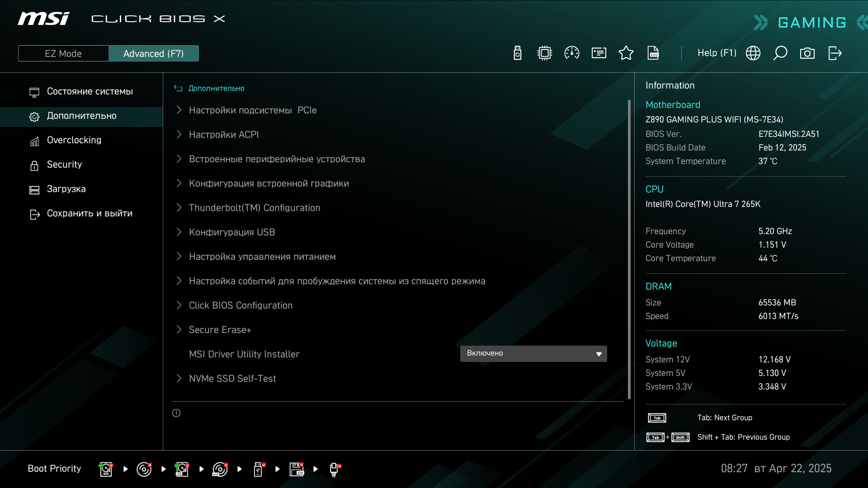Open Overclocking section

pos(81,141)
